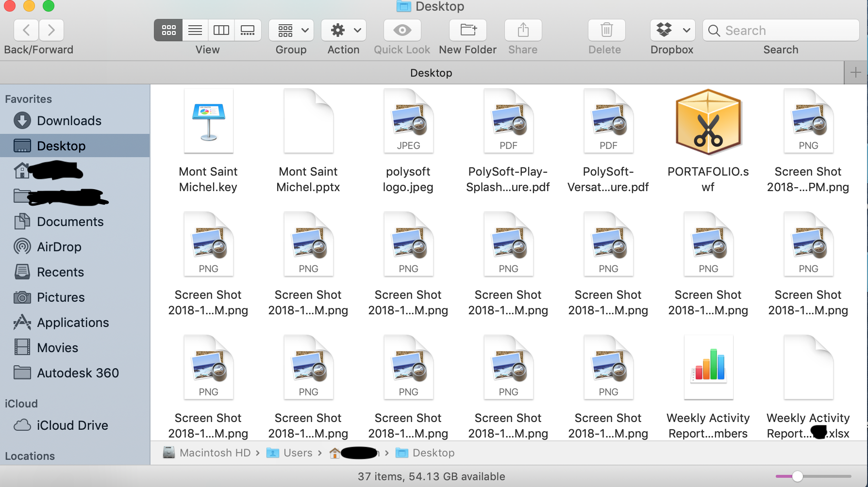Switch to gallery view
The image size is (868, 487).
(x=248, y=30)
